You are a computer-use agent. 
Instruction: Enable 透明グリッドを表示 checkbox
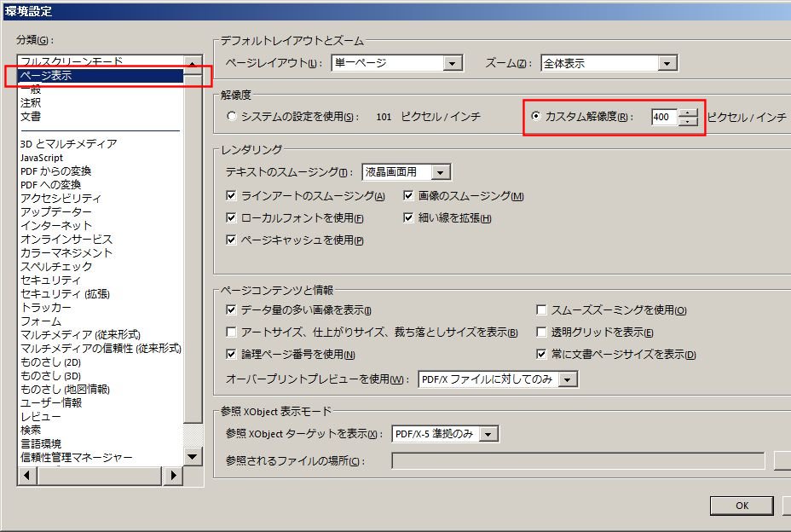(x=541, y=332)
